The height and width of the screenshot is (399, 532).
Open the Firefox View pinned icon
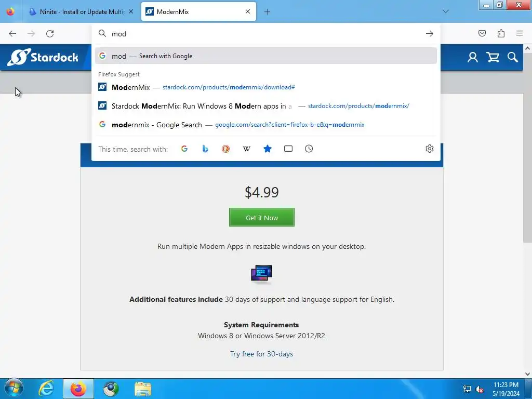[10, 11]
